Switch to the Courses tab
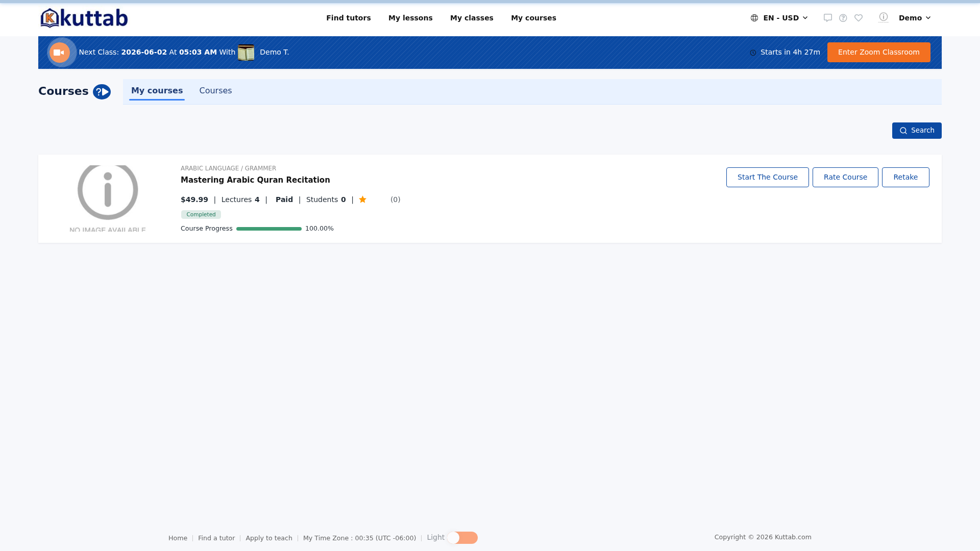Image resolution: width=980 pixels, height=551 pixels. click(215, 91)
